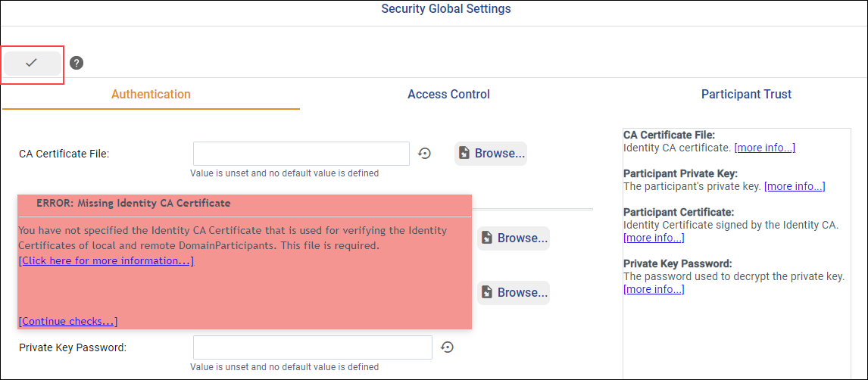Click the 'Continue checks...' link
This screenshot has width=868, height=380.
[x=68, y=322]
